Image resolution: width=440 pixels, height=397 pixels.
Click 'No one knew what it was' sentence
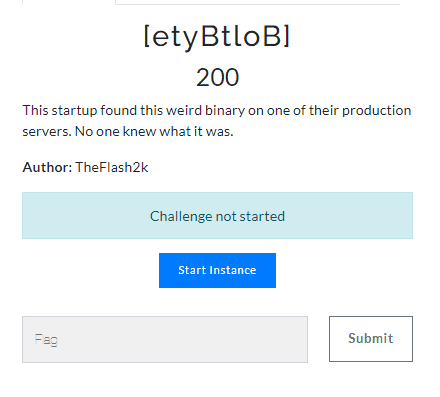click(154, 132)
